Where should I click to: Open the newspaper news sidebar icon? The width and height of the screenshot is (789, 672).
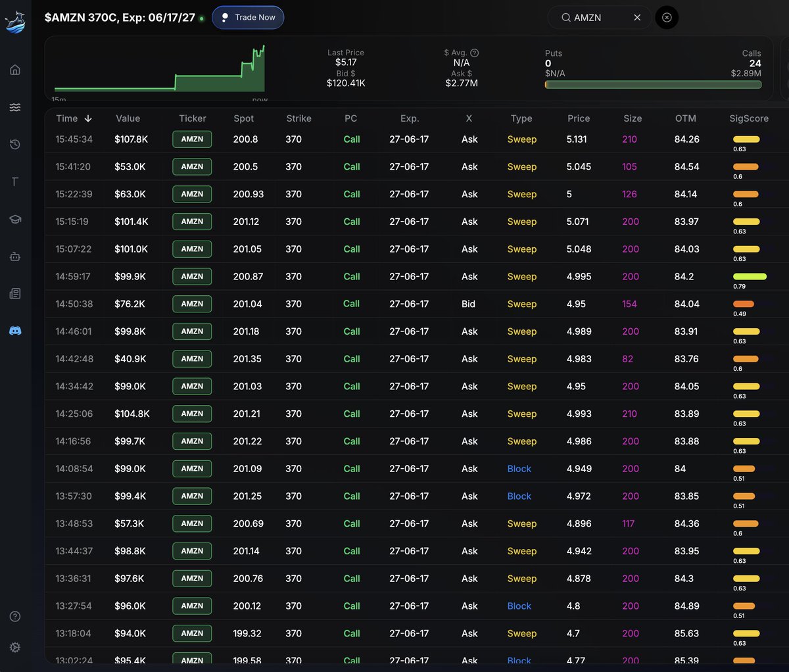15,293
